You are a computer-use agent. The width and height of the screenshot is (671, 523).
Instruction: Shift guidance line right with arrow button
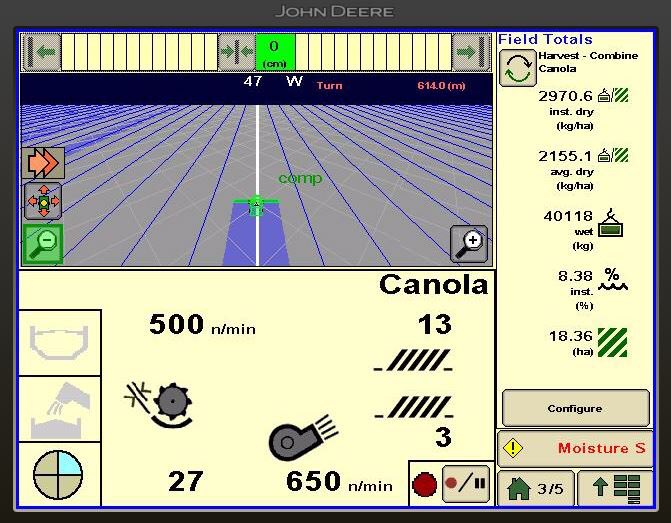pyautogui.click(x=471, y=53)
